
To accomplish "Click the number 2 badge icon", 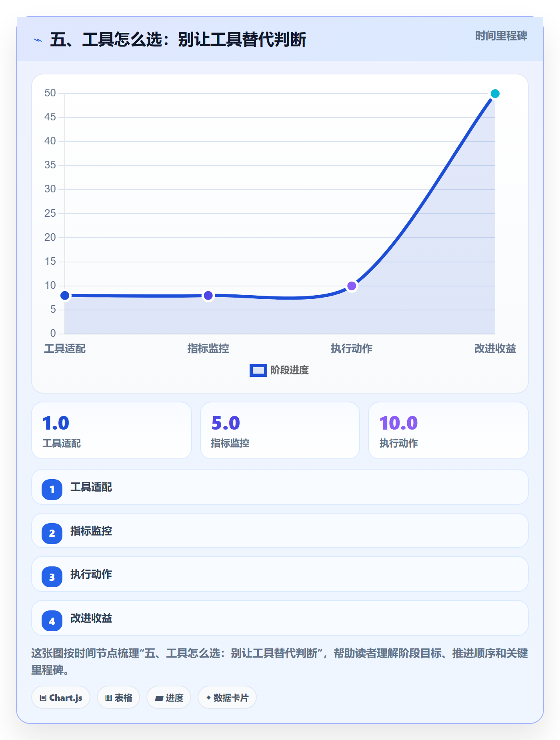I will (x=52, y=533).
